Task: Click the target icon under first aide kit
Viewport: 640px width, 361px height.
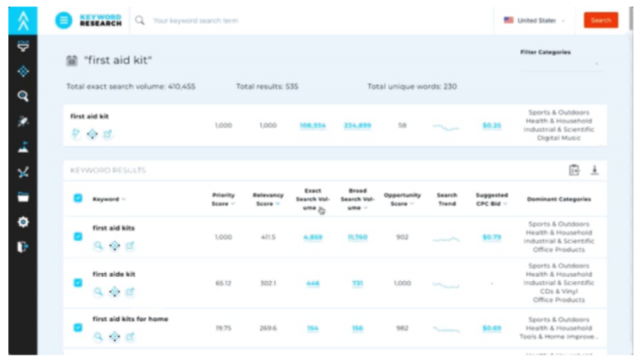Action: coord(115,292)
